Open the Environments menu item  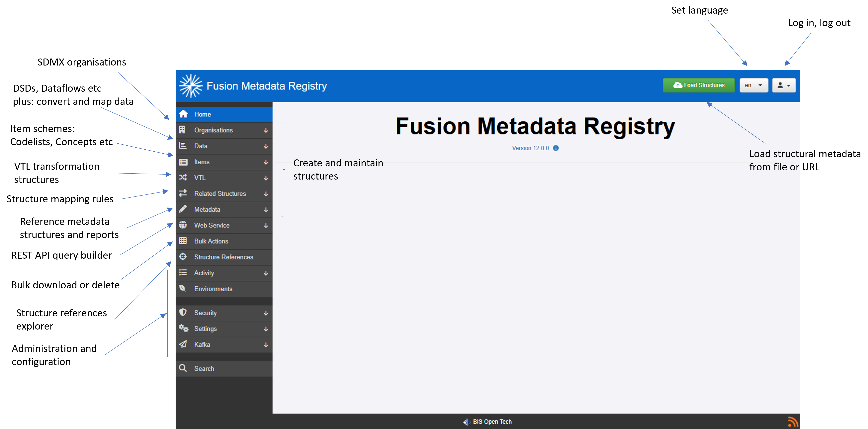pyautogui.click(x=224, y=289)
